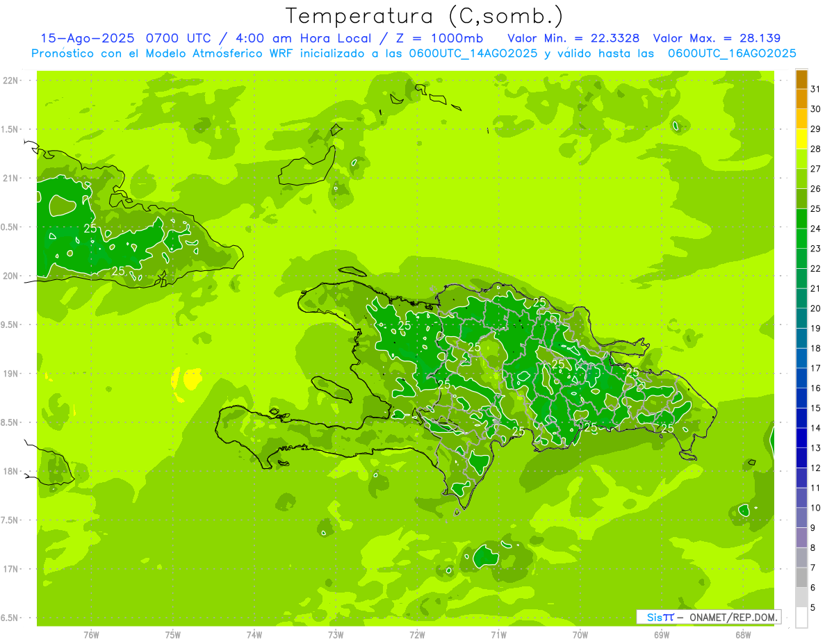Screen dimensions: 834x644
Task: Click the title 'Temperatura (C,somb.)'
Action: tap(425, 17)
